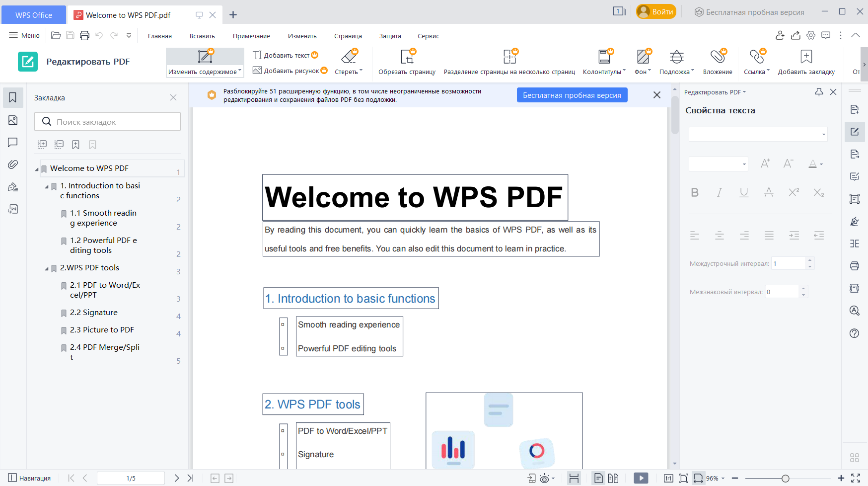Image resolution: width=868 pixels, height=486 pixels.
Task: Click the zoom slider handle
Action: click(x=785, y=479)
